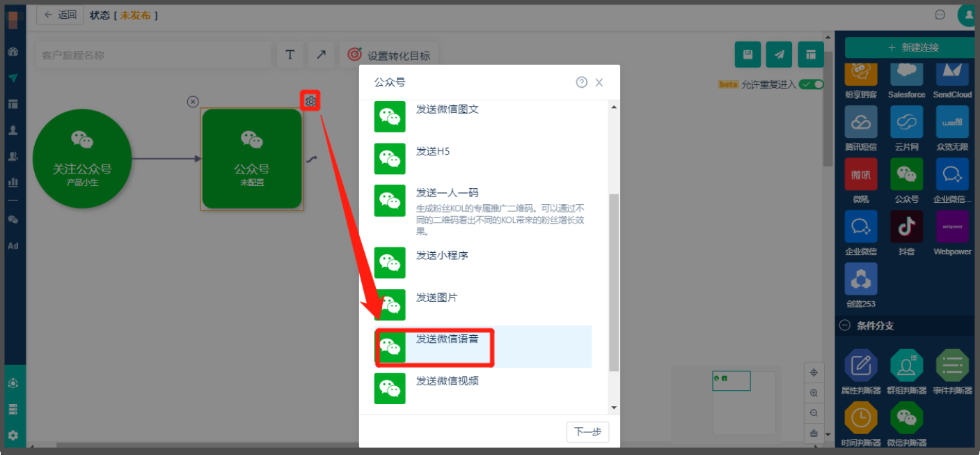Open the help icon in 公众号 dialog
This screenshot has width=980, height=455.
pyautogui.click(x=582, y=82)
